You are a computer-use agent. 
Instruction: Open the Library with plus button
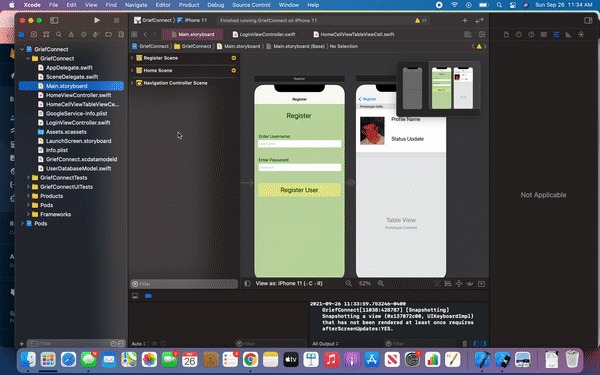(x=465, y=20)
